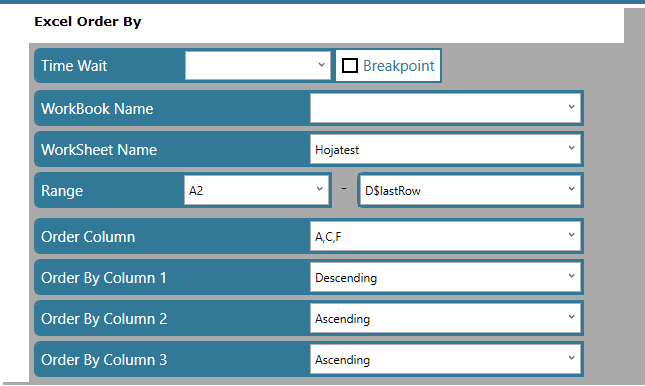Click into the empty WorkBook Name field
This screenshot has height=386, width=645.
(445, 108)
